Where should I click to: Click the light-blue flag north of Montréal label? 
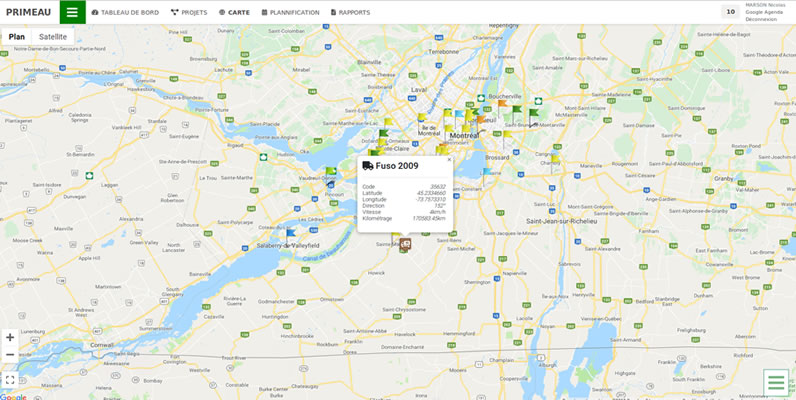458,116
